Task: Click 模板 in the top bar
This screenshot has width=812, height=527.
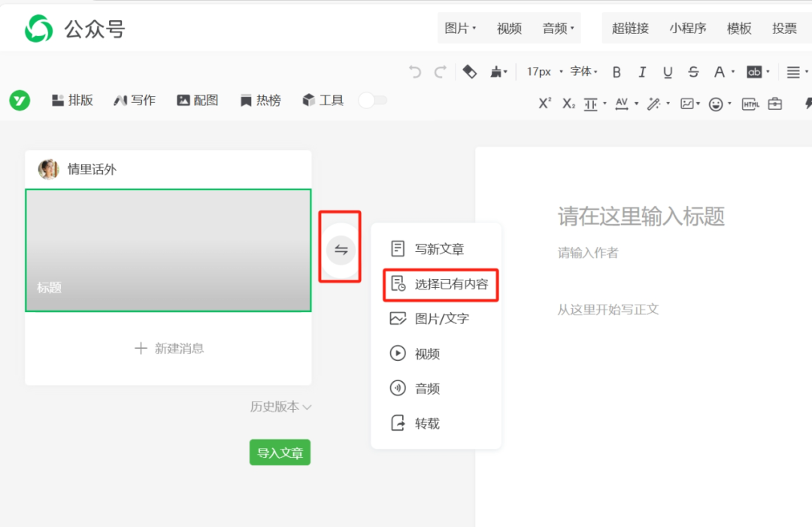Action: (x=739, y=28)
